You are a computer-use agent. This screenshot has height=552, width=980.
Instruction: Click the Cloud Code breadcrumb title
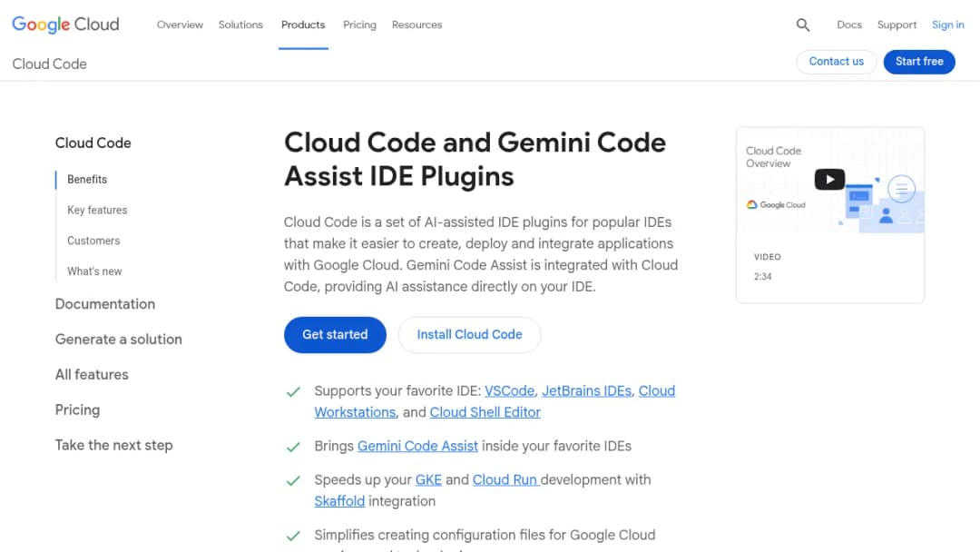tap(49, 64)
